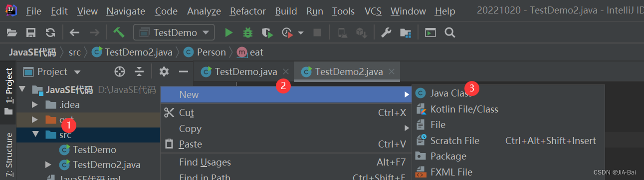Open the Window menu
The image size is (644, 180).
pyautogui.click(x=408, y=11)
